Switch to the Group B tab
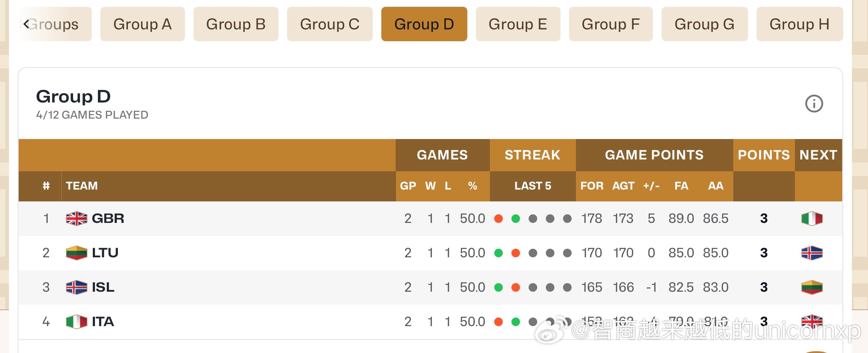 235,24
